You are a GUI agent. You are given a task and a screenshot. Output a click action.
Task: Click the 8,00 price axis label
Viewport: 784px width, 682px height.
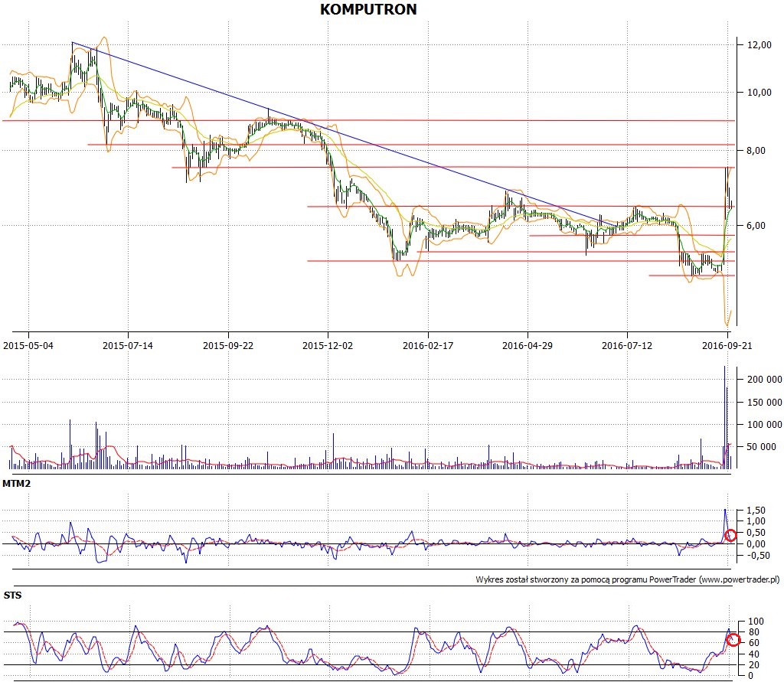tap(756, 151)
